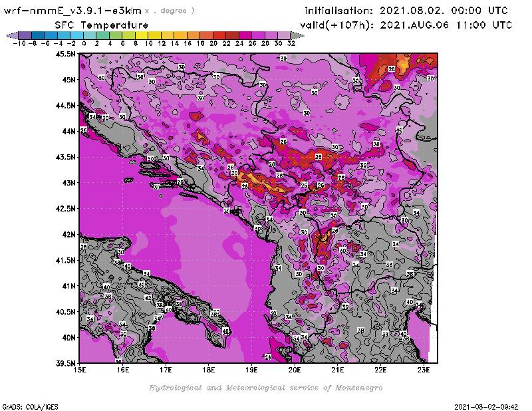
Task: Click the latitude label '41.5N'
Action: tap(65, 260)
